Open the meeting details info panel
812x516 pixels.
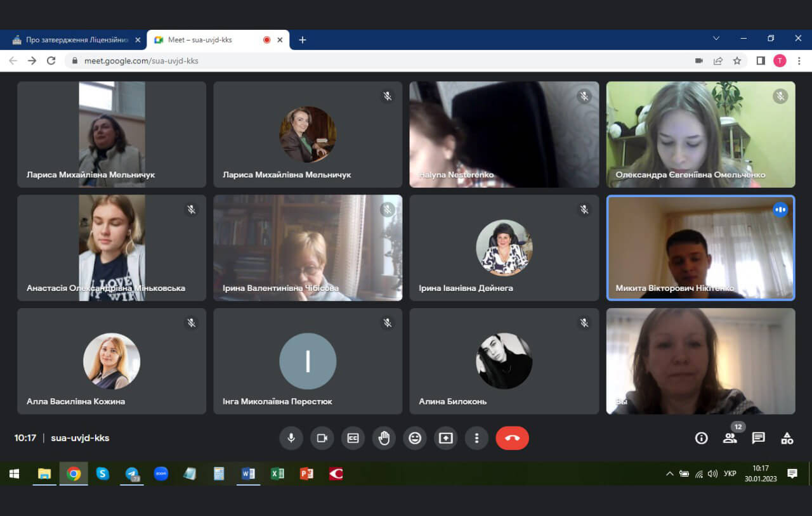coord(701,438)
